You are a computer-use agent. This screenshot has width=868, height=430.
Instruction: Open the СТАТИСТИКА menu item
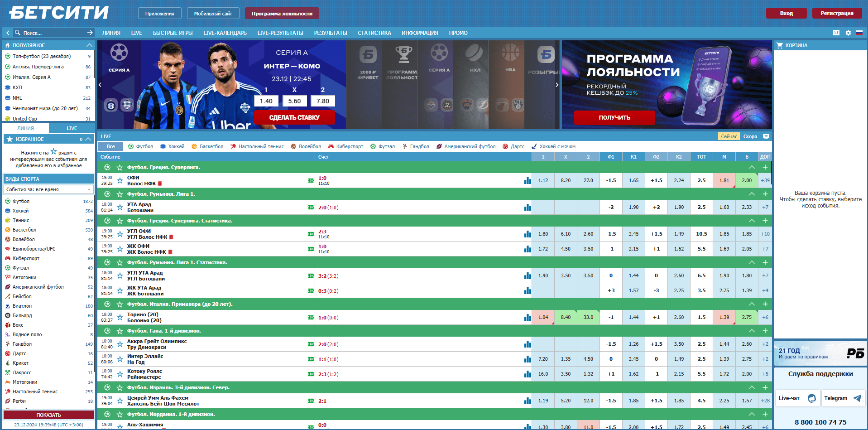pyautogui.click(x=374, y=33)
